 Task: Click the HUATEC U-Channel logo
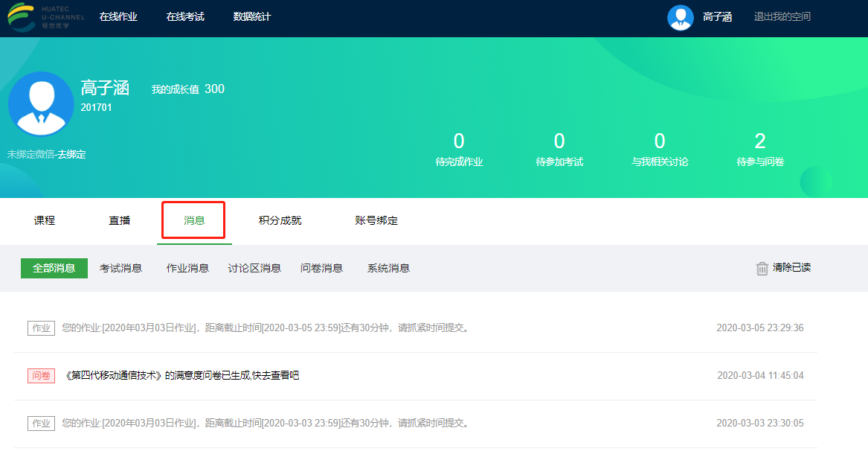(x=45, y=17)
